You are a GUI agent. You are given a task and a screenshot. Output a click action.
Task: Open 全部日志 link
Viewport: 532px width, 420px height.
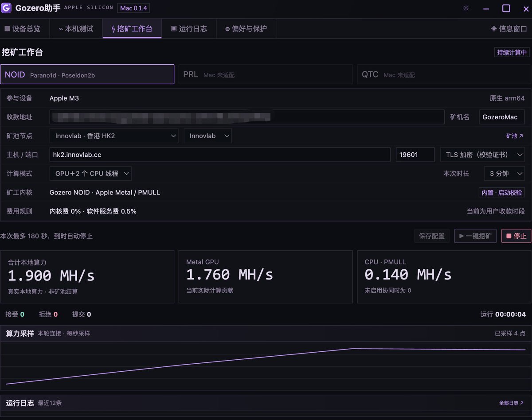click(x=512, y=403)
